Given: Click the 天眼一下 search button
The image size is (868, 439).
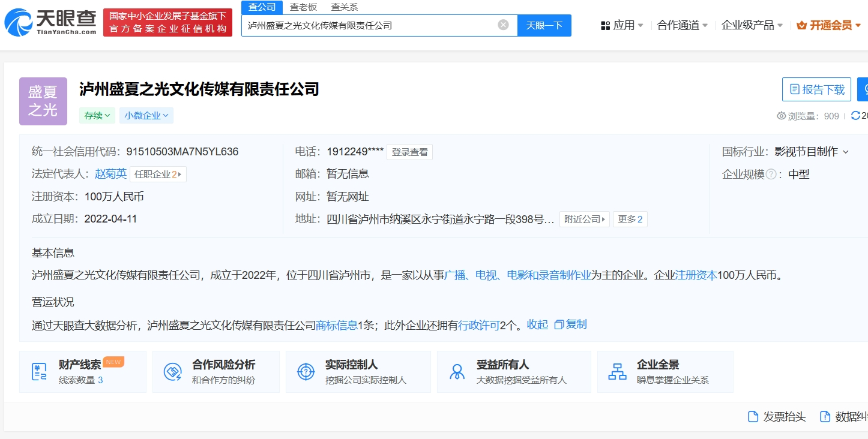Looking at the screenshot, I should (x=544, y=25).
